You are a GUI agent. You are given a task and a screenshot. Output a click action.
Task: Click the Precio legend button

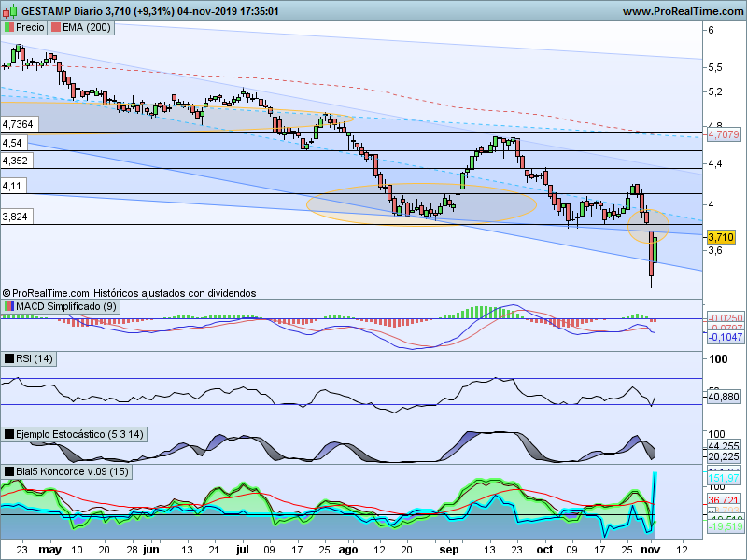click(x=24, y=28)
